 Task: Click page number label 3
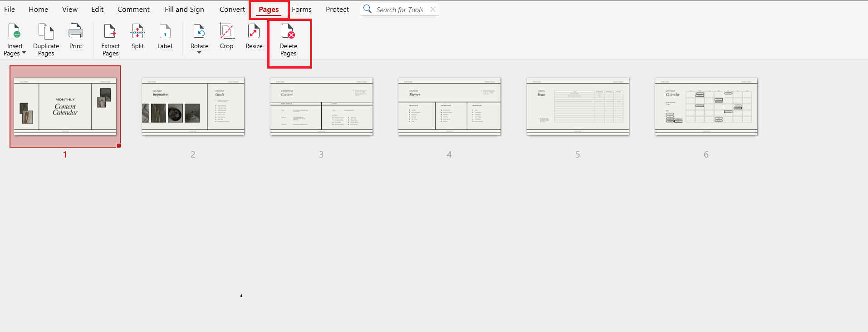point(321,154)
